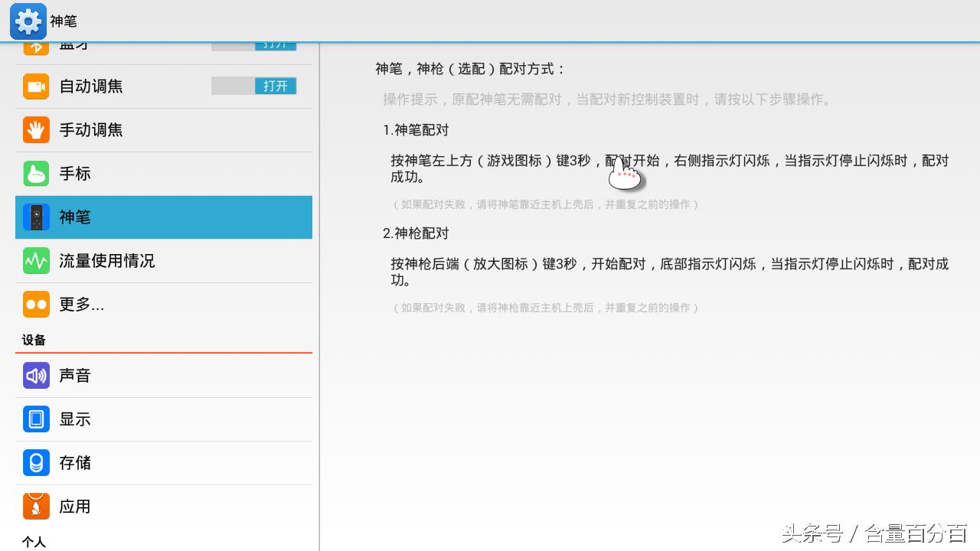Select the 存储 storage drive icon
The width and height of the screenshot is (980, 551).
(x=36, y=462)
